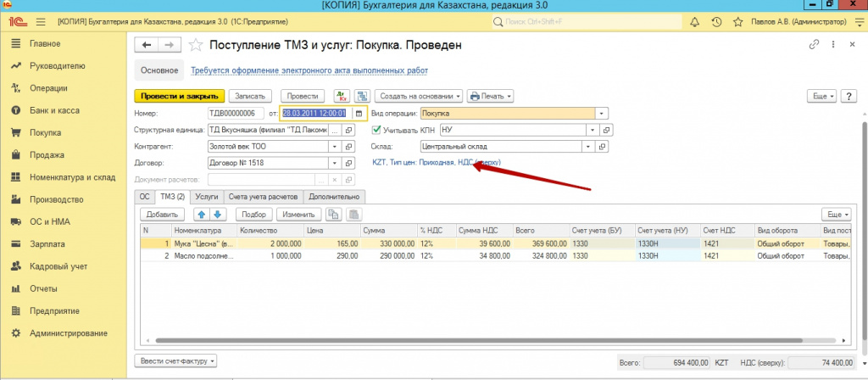The image size is (868, 380).
Task: Open НУ type record icon
Action: 607,130
